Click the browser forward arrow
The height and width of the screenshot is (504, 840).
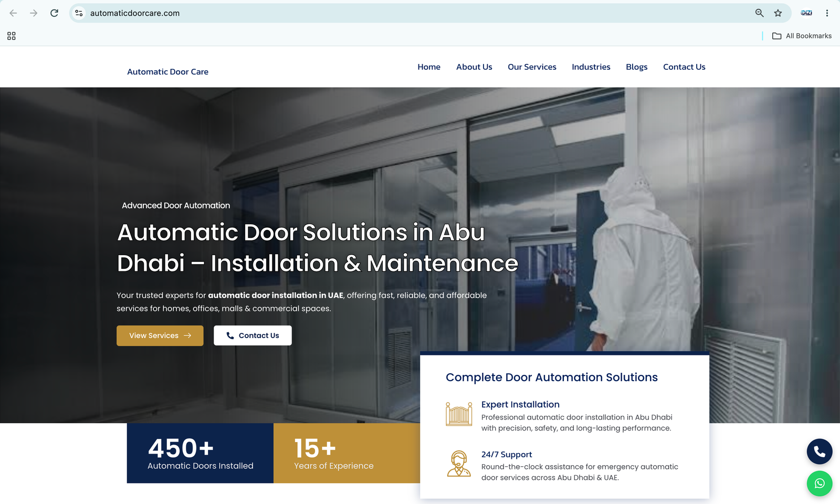pos(34,13)
